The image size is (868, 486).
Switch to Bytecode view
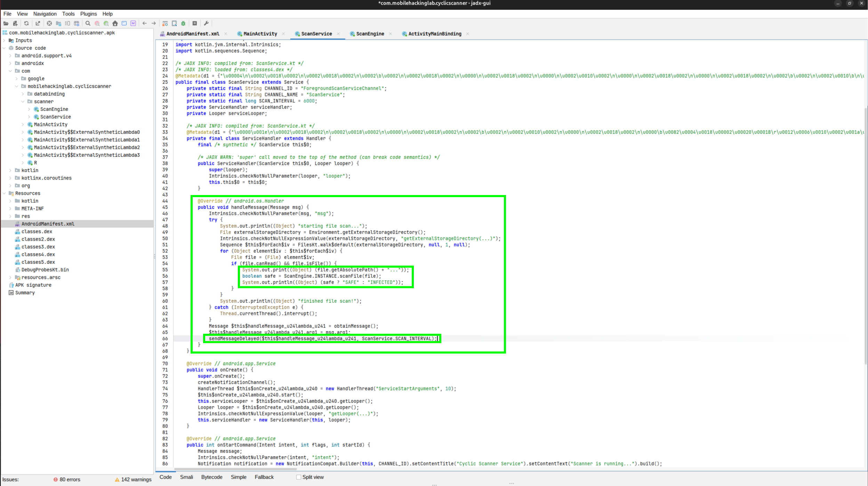click(x=212, y=477)
